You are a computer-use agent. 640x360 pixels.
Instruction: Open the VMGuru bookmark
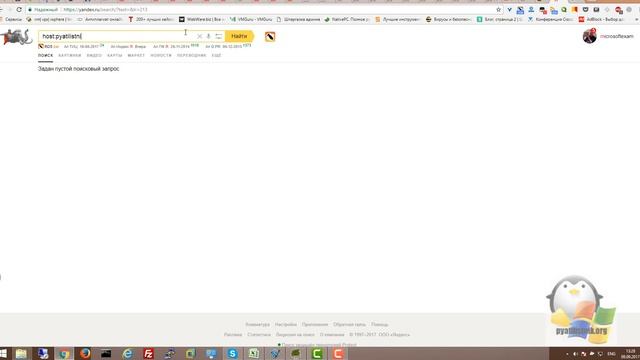click(251, 19)
